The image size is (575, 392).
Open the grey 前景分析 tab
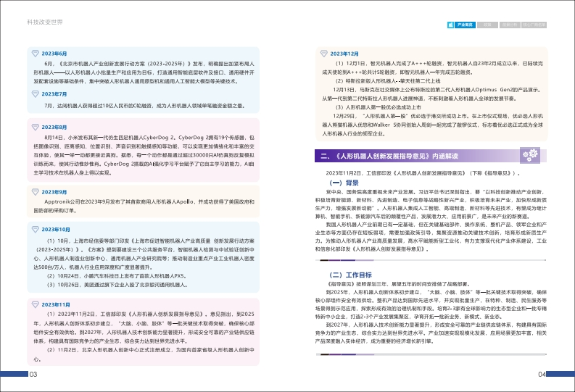[510, 25]
